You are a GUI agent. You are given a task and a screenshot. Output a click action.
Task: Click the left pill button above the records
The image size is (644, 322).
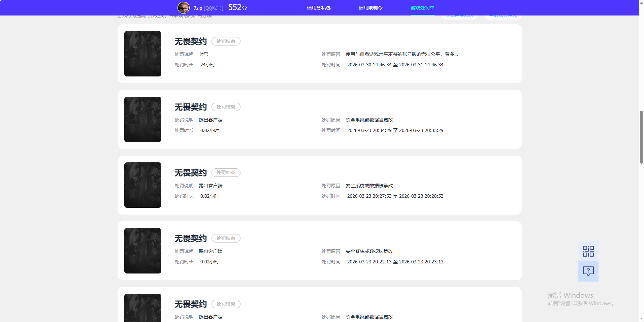coord(459,15)
